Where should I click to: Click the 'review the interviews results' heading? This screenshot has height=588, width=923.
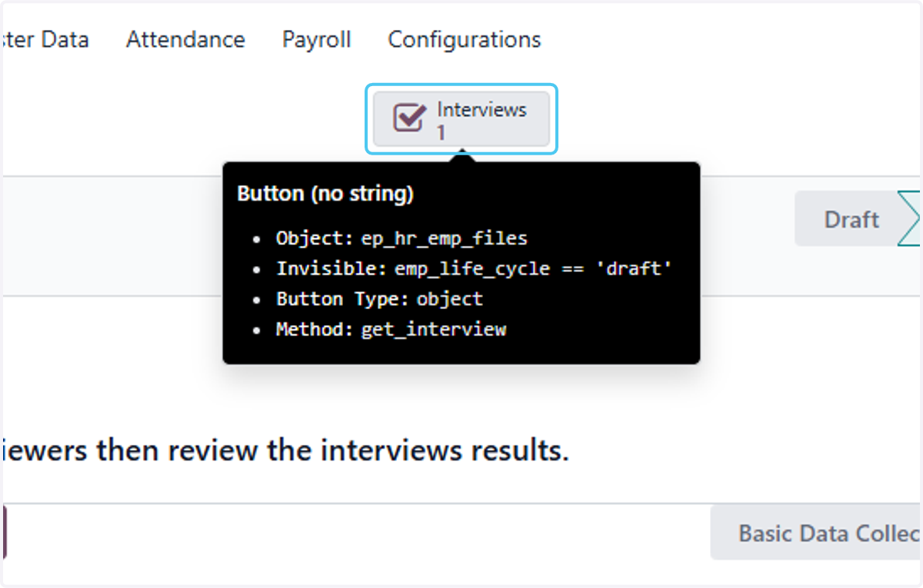tap(285, 450)
